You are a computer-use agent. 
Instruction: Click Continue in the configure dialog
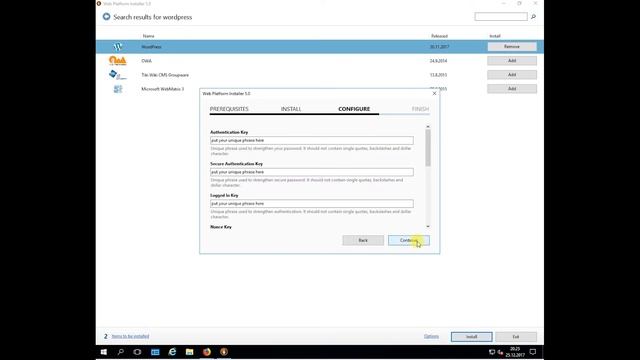point(409,240)
